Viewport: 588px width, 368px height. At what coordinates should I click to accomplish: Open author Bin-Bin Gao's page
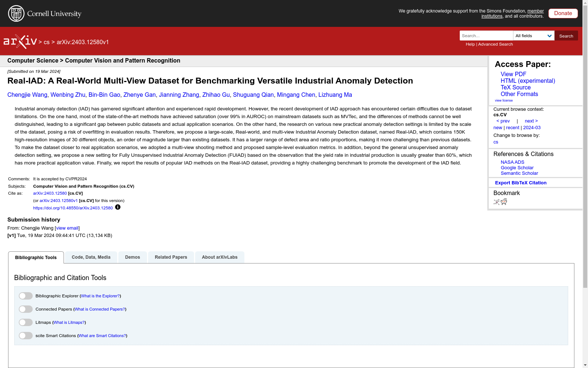pyautogui.click(x=104, y=95)
